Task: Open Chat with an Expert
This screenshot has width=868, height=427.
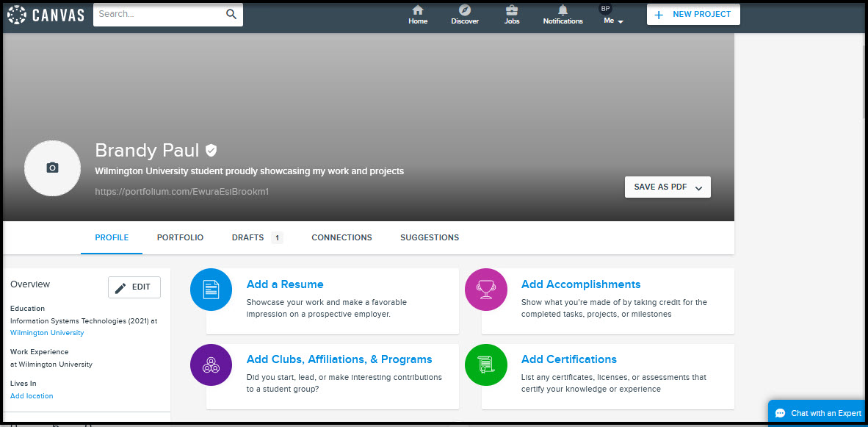Action: click(x=818, y=413)
